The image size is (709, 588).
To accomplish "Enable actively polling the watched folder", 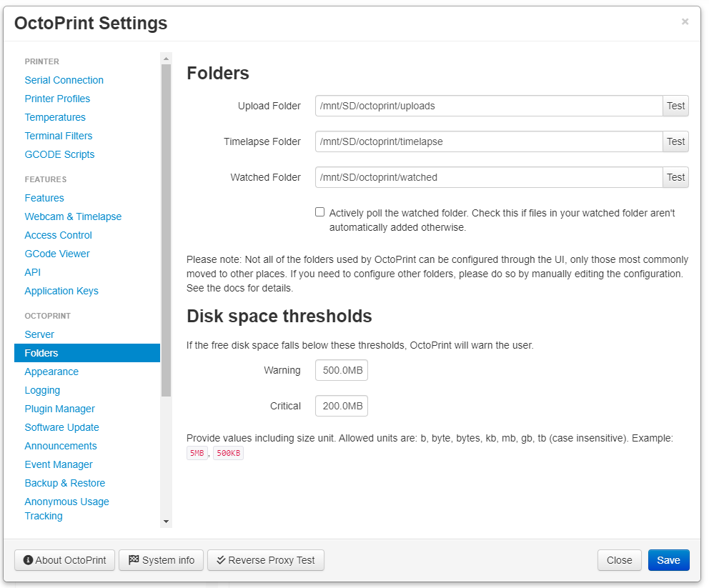I will [319, 212].
